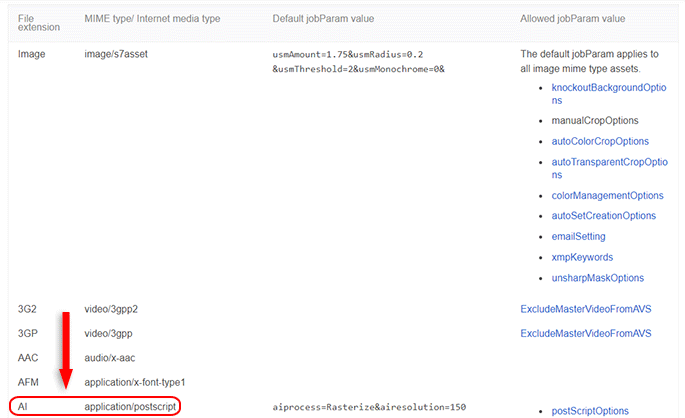Go to the emailSetting link
Screen dimensions: 685x418
click(x=578, y=236)
